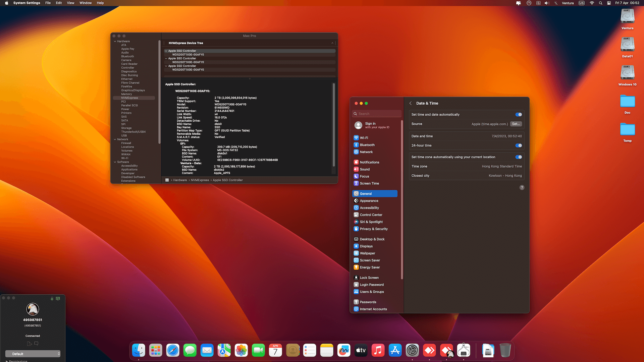Click the help question mark in Date & Time
This screenshot has height=362, width=644.
(x=522, y=187)
